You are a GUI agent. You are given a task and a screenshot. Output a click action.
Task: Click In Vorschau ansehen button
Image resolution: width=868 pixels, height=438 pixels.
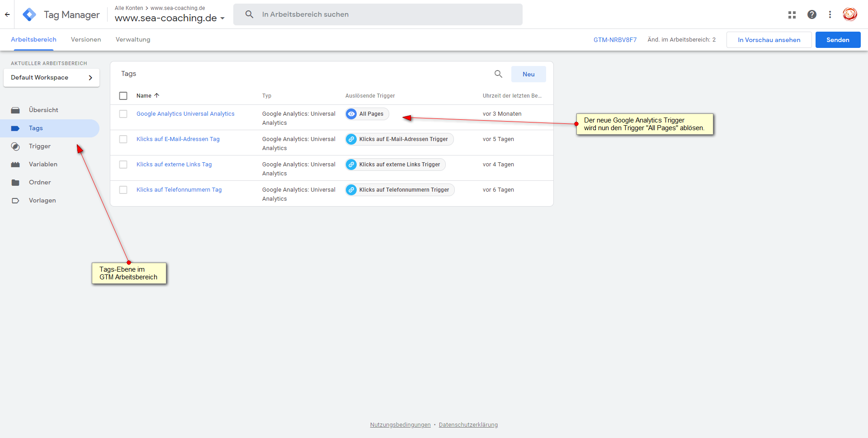point(769,40)
